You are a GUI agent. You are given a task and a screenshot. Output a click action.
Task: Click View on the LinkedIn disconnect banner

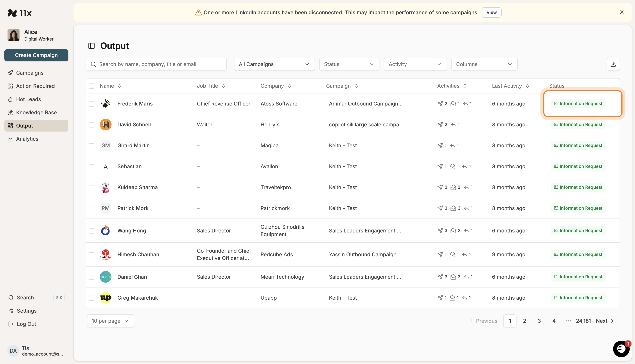tap(491, 12)
